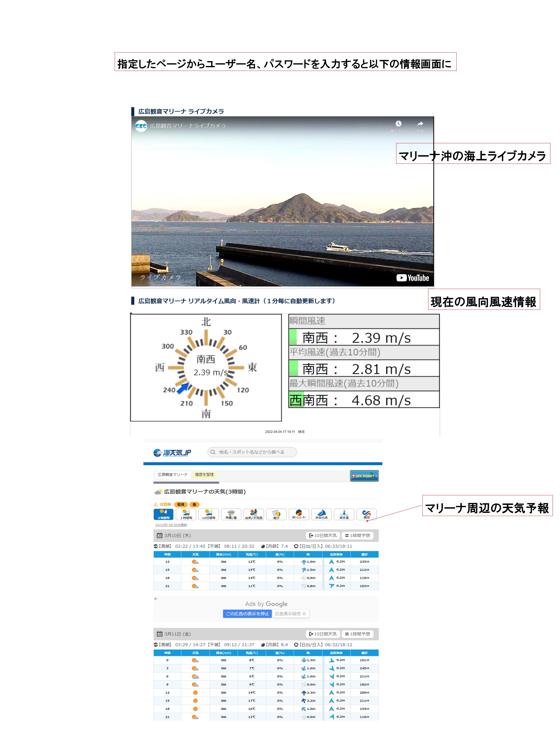
Task: Click the watch later clock icon
Action: click(x=398, y=124)
